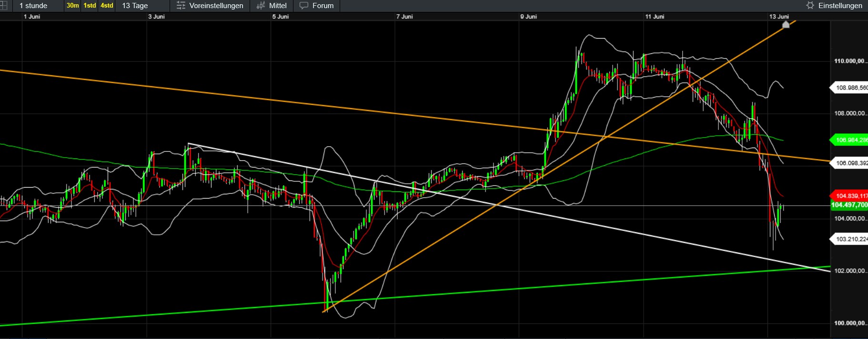Click the green 106.984,28 indicator label
This screenshot has width=868, height=339.
(x=850, y=140)
